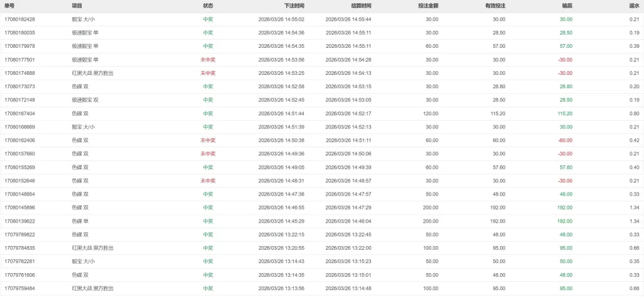Click the 项目 column header

pyautogui.click(x=77, y=6)
